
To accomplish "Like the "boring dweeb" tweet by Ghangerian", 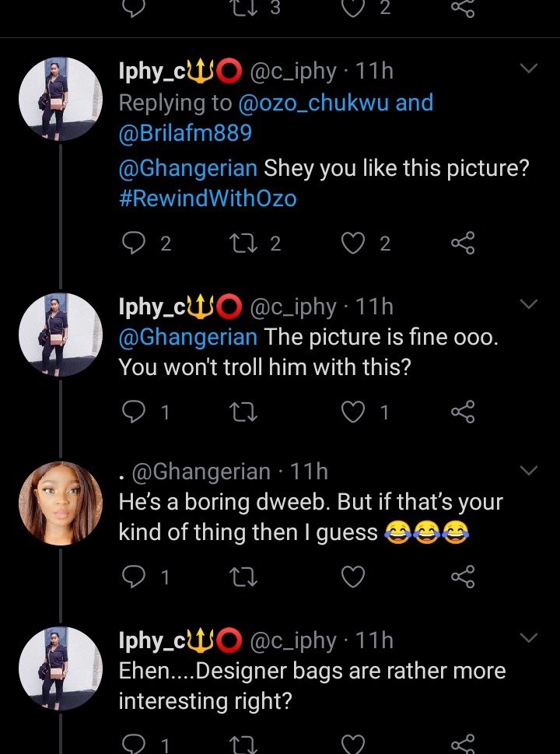I will [x=354, y=577].
